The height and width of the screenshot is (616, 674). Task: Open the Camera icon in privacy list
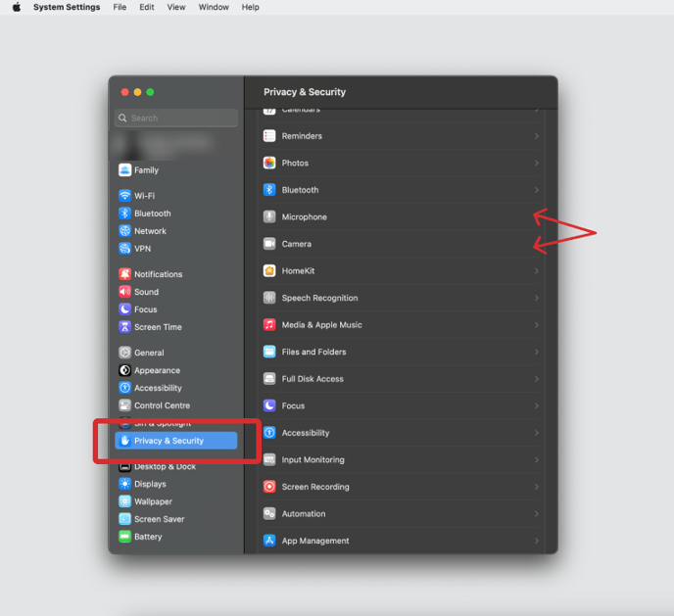[x=269, y=244]
